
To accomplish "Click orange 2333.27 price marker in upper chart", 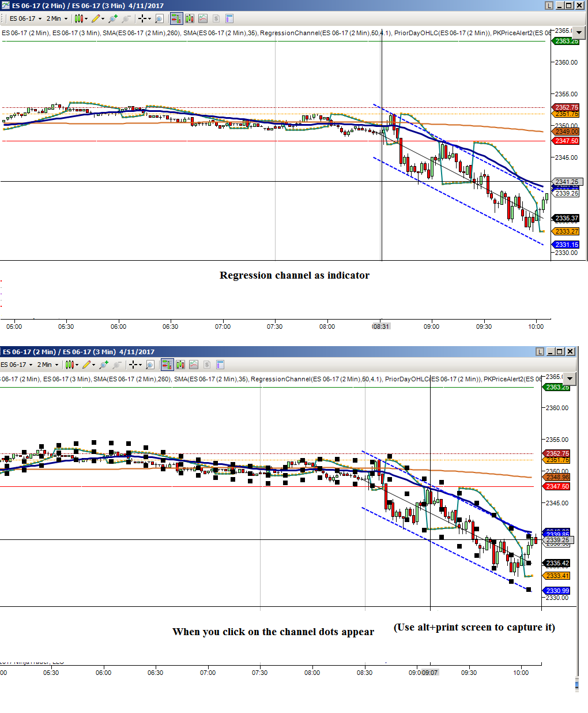I will [x=566, y=231].
